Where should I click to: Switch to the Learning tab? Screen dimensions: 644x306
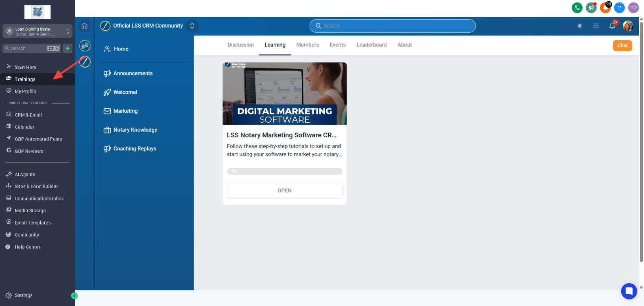[275, 45]
